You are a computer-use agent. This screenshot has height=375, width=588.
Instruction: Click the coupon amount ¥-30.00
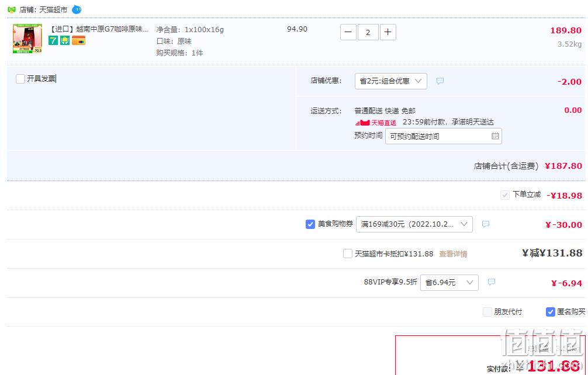coord(563,225)
